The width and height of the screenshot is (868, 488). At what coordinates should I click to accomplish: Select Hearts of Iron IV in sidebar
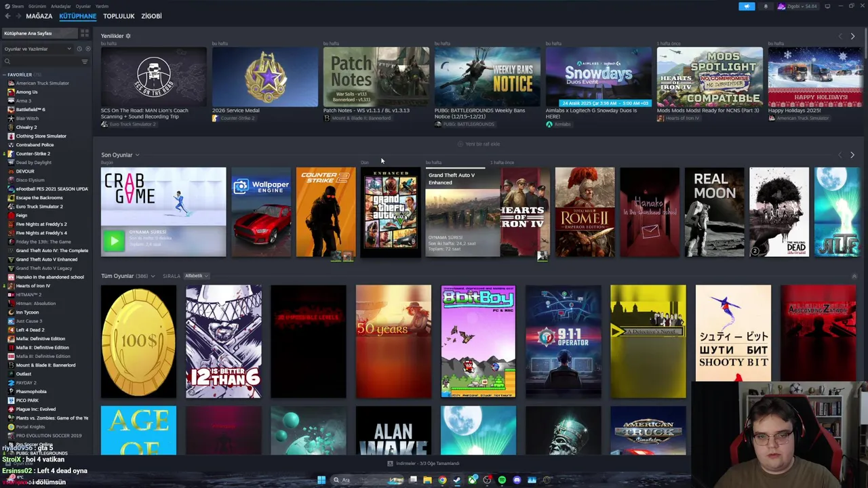[x=33, y=286]
